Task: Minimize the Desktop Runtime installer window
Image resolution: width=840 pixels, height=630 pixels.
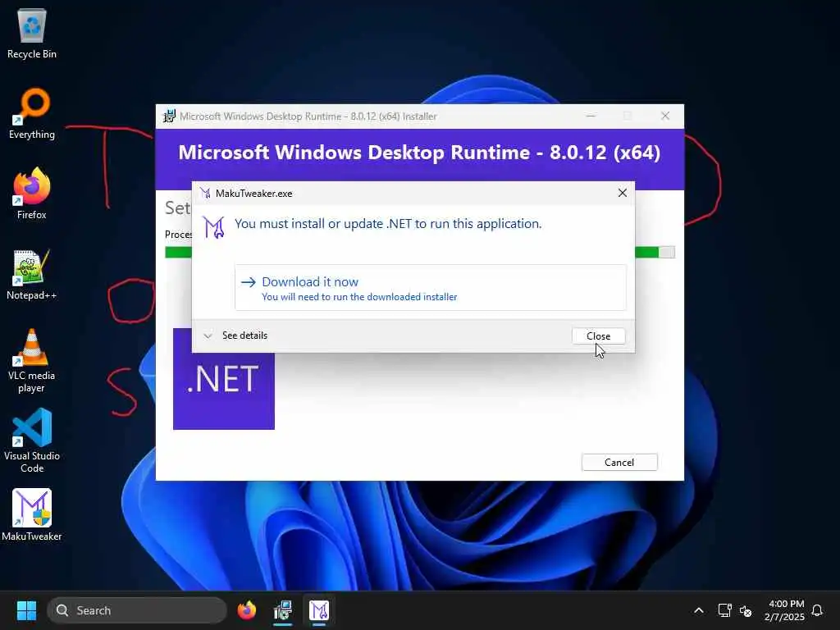Action: click(591, 116)
